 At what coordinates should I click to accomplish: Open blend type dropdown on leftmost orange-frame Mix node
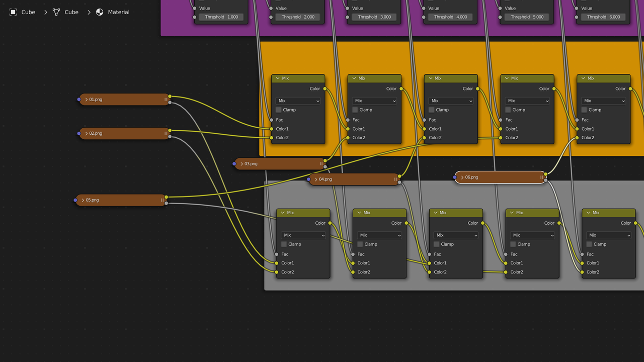pyautogui.click(x=298, y=101)
